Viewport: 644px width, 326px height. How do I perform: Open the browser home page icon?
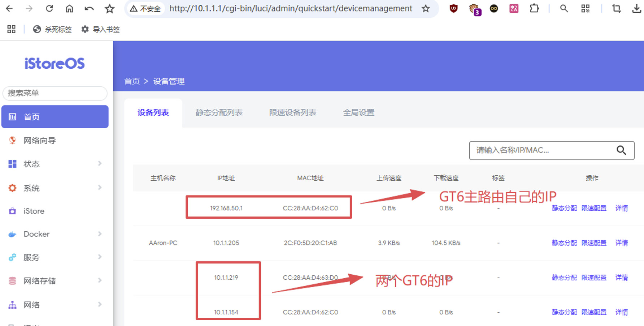pyautogui.click(x=69, y=8)
